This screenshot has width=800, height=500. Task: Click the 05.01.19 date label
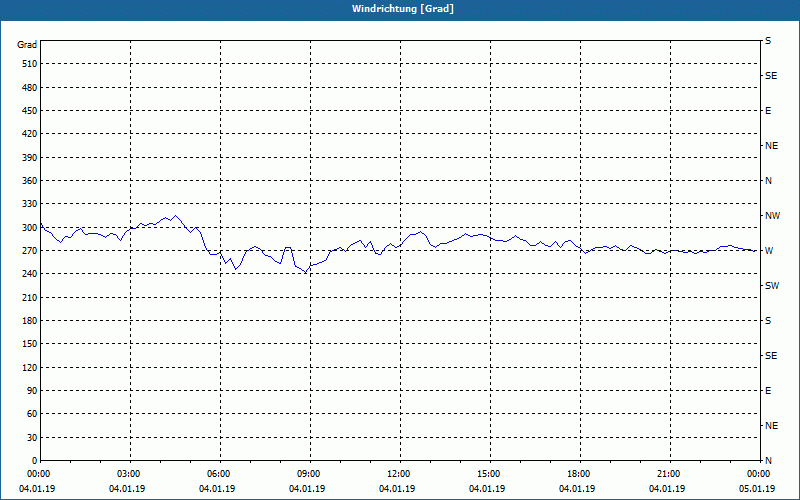(757, 488)
